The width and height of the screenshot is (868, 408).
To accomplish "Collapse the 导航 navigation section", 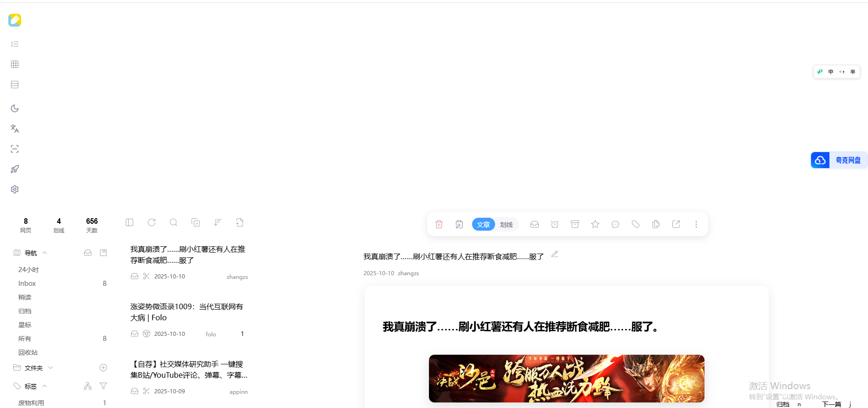I will [x=45, y=253].
